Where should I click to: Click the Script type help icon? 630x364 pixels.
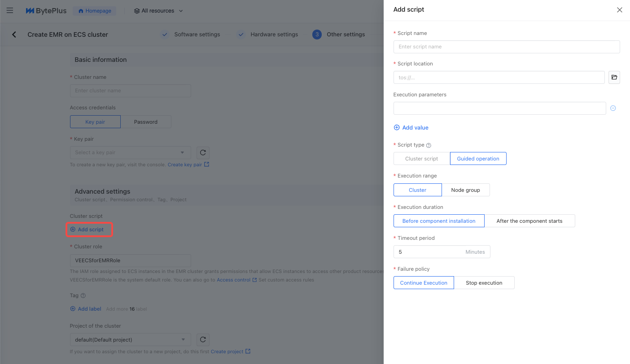tap(429, 145)
